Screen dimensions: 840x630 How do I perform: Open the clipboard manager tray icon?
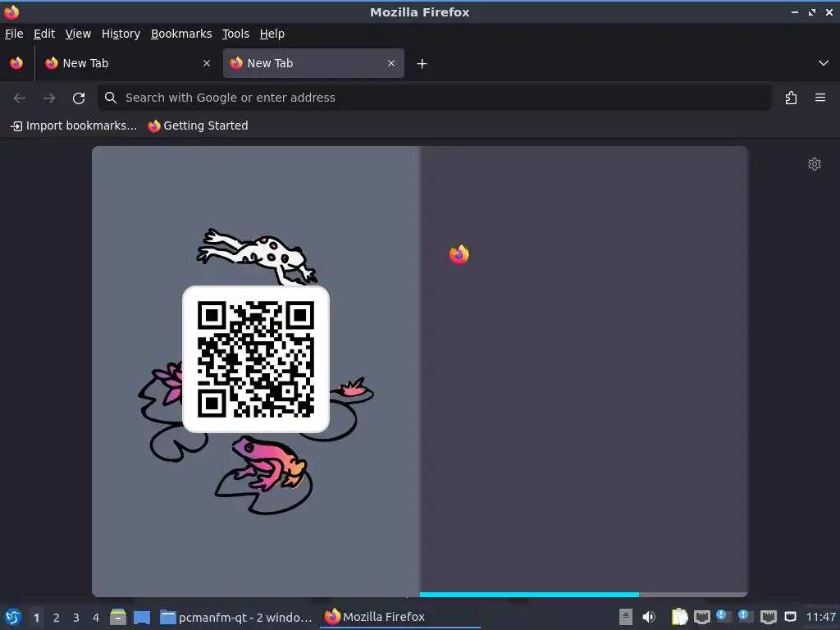click(x=679, y=617)
